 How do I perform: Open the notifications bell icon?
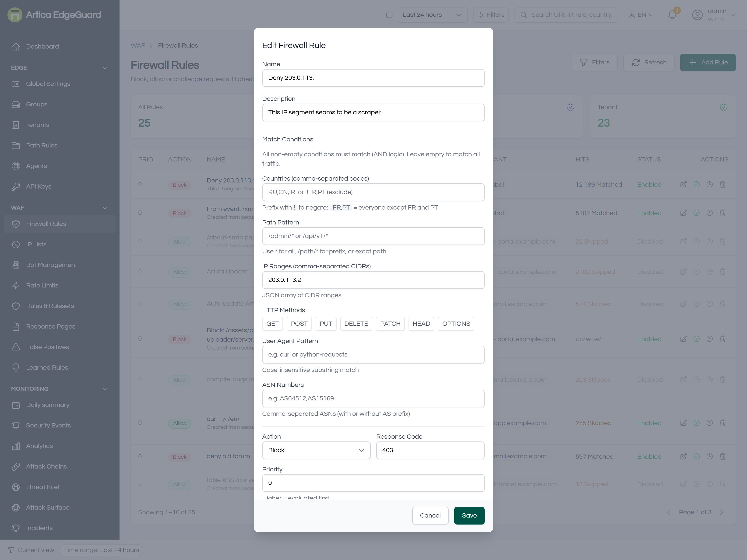672,15
